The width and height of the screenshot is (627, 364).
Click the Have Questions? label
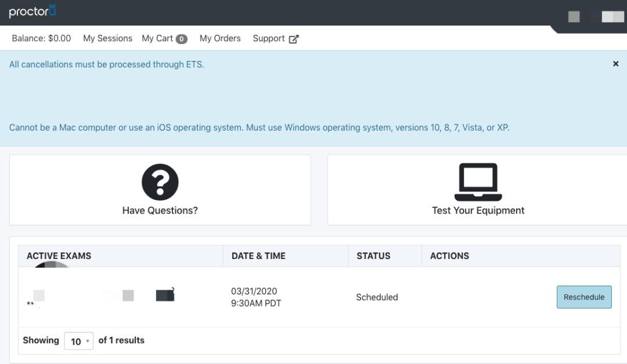coord(160,211)
